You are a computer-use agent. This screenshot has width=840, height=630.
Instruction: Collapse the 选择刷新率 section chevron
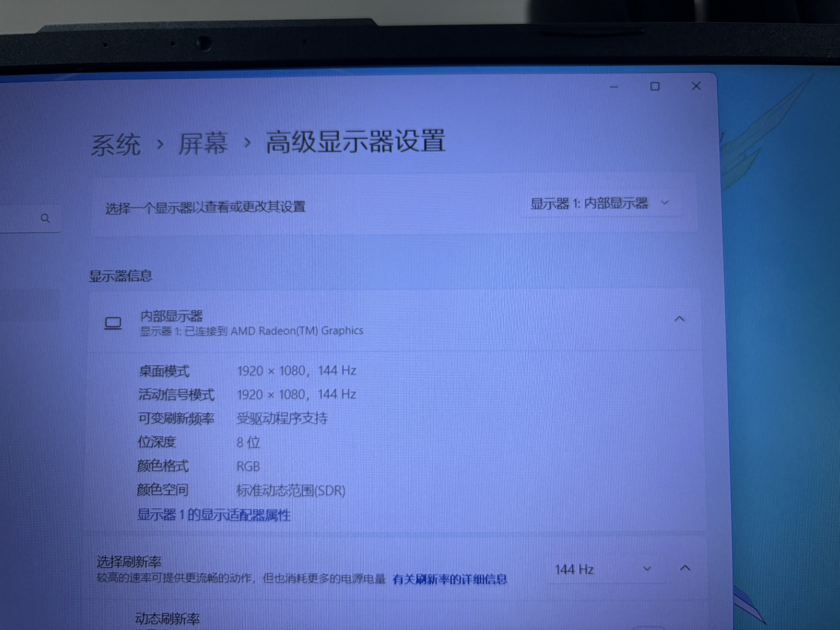pos(685,568)
